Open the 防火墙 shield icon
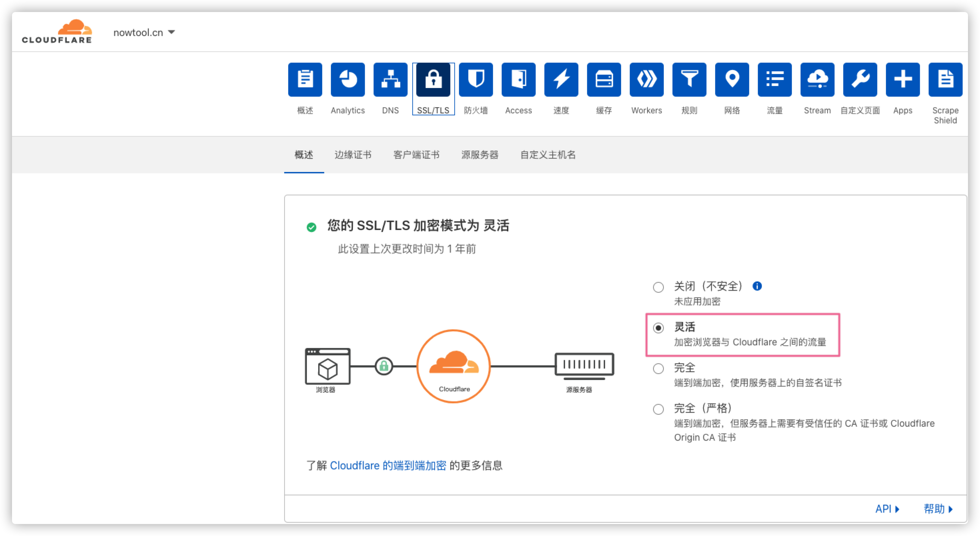980x536 pixels. 476,79
